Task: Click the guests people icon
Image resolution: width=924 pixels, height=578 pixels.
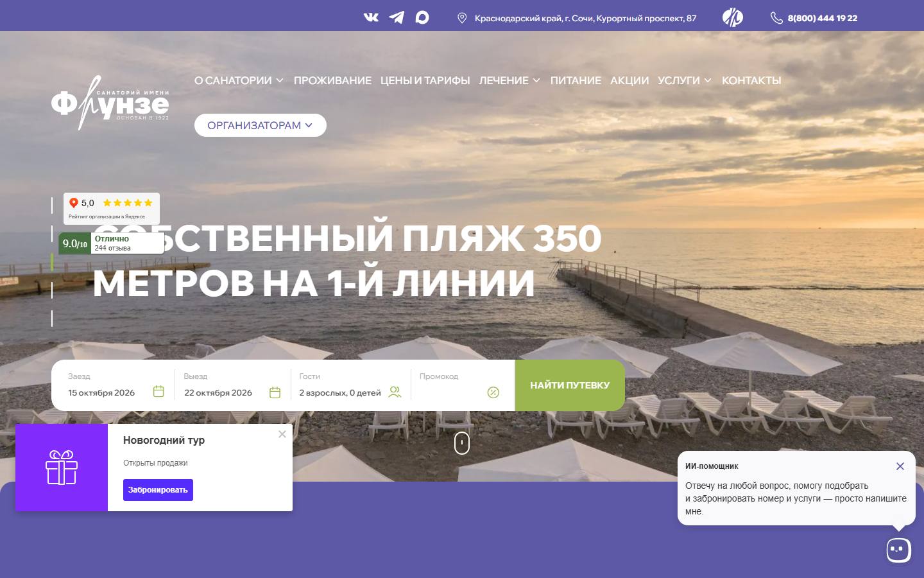Action: [x=395, y=392]
